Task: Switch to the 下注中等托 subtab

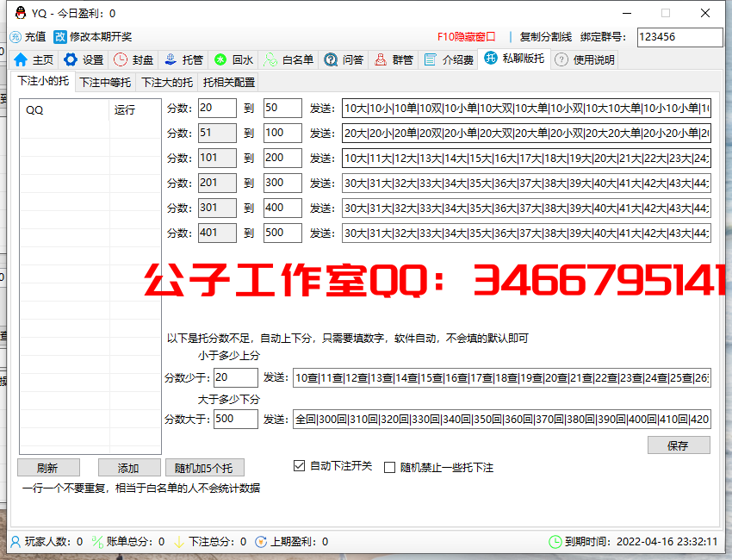Action: 106,83
